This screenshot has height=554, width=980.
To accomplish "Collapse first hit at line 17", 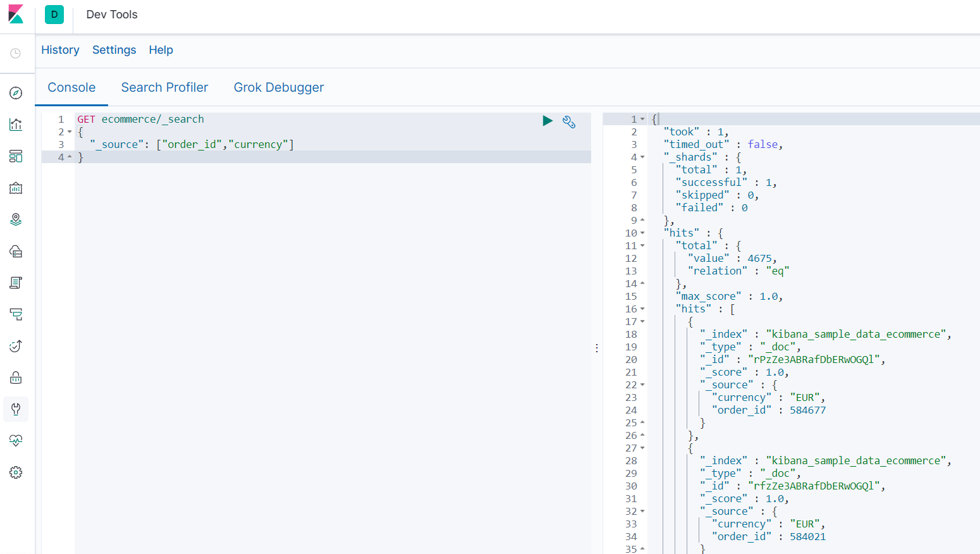I will (642, 321).
